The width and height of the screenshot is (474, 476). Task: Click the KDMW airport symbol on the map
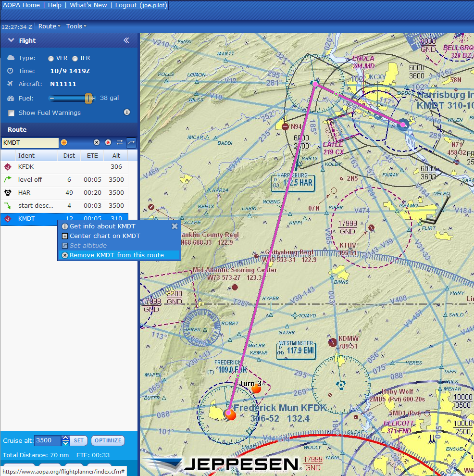click(x=333, y=342)
